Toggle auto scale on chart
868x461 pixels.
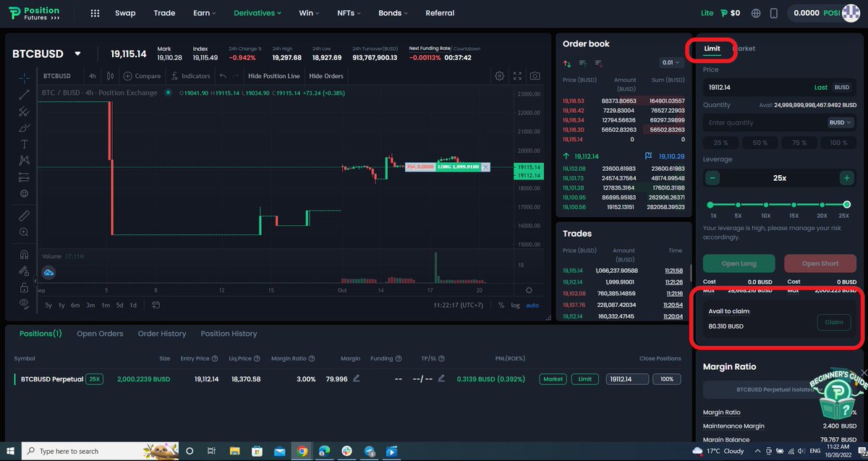pyautogui.click(x=532, y=305)
